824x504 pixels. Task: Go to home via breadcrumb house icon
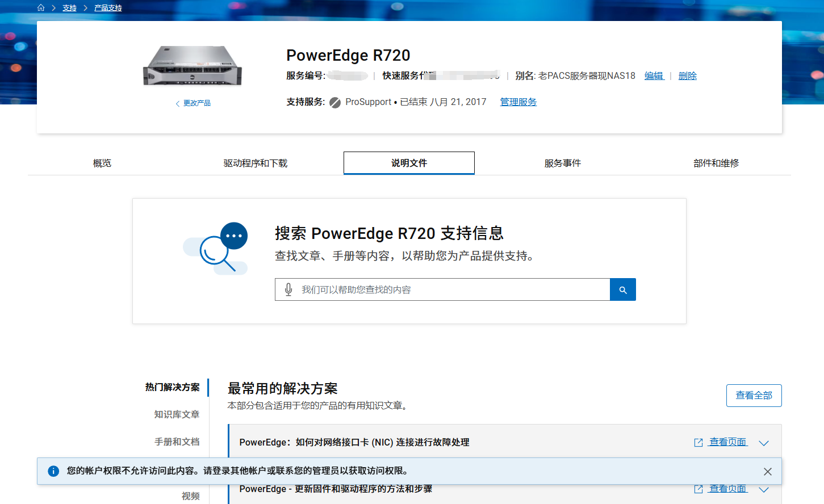click(x=41, y=8)
